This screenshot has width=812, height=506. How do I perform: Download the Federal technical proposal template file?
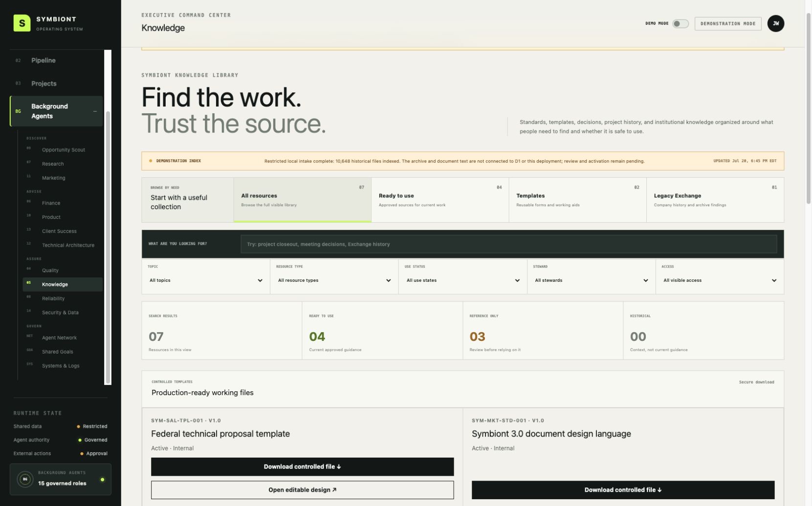pos(302,466)
